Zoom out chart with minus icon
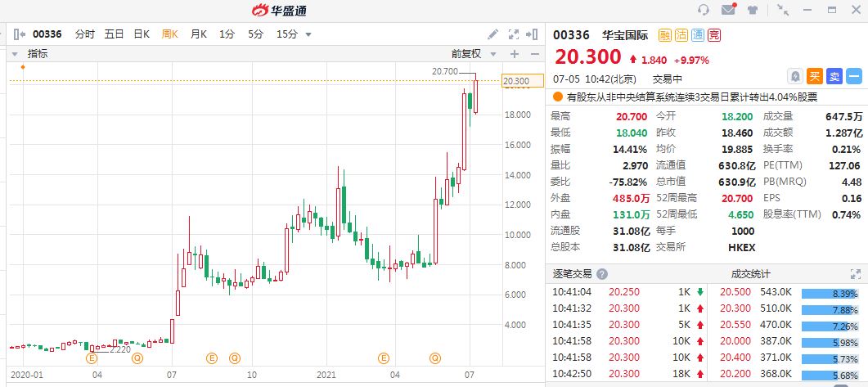 (x=535, y=54)
